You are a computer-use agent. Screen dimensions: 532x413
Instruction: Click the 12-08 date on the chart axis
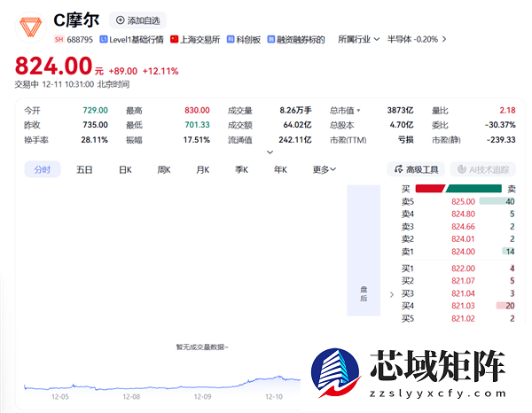point(131,396)
